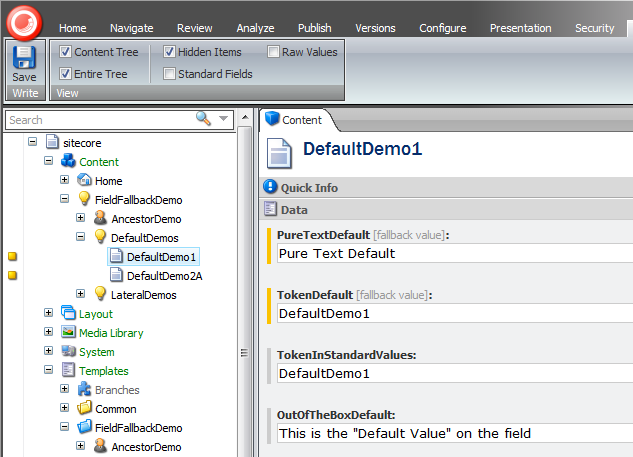This screenshot has height=457, width=633.
Task: Click the OutOfTheBoxDefault field input
Action: [455, 434]
